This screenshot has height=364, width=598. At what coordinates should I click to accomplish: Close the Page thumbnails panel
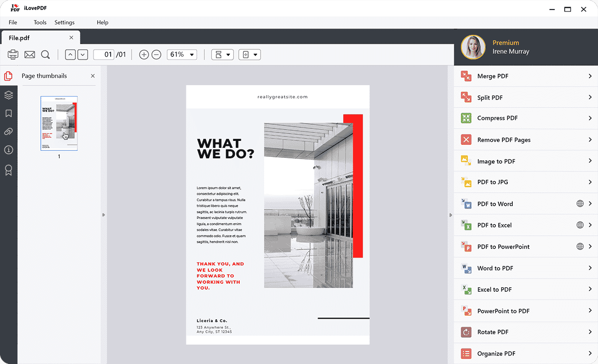[x=93, y=76]
